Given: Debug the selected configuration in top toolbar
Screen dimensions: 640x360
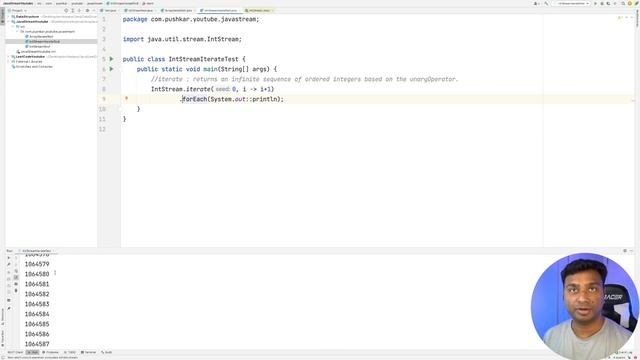Looking at the screenshot, I should pyautogui.click(x=602, y=3).
